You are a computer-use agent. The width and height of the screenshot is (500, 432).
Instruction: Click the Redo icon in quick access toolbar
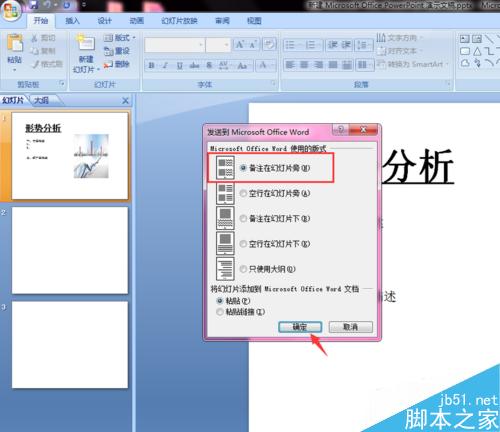pyautogui.click(x=67, y=4)
